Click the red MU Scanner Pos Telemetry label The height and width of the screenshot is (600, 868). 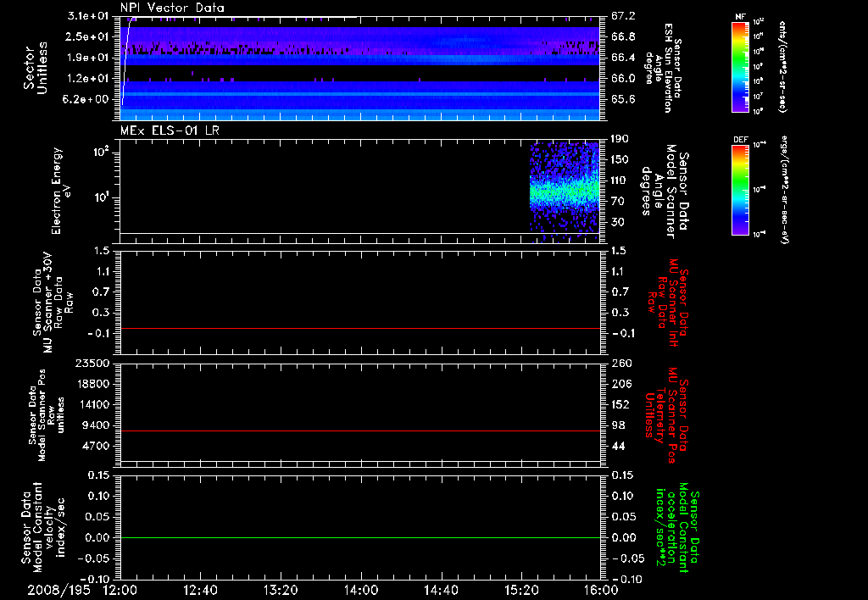666,415
